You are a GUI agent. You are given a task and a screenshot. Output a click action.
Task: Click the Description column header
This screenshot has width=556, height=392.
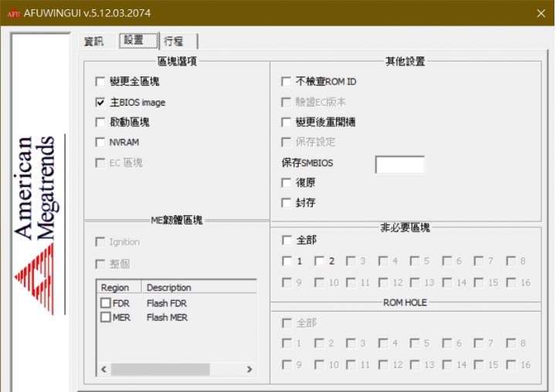(199, 288)
